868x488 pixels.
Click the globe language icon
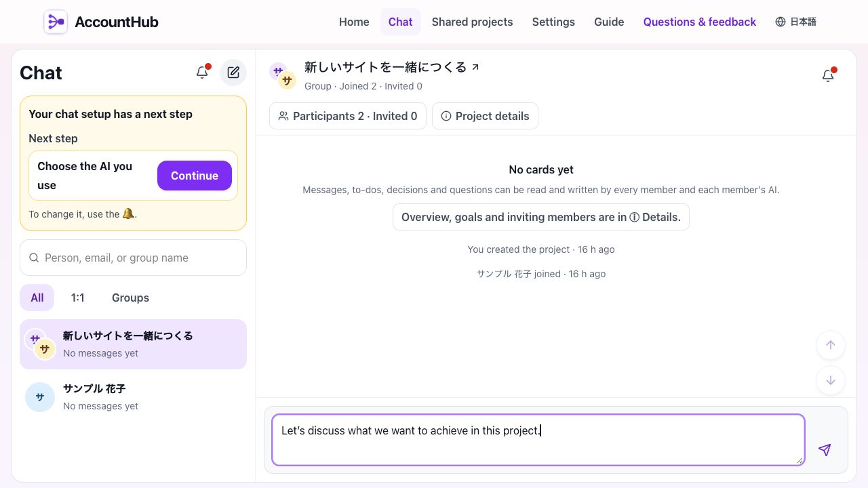[781, 22]
